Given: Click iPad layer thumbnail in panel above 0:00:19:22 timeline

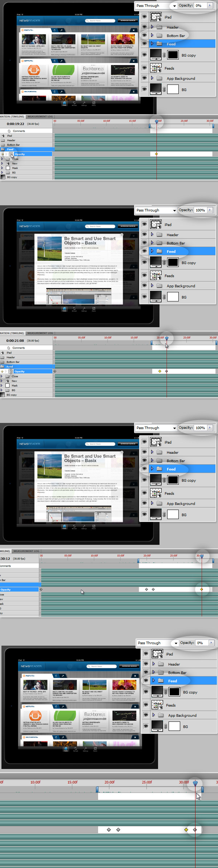Looking at the screenshot, I should coord(156,17).
